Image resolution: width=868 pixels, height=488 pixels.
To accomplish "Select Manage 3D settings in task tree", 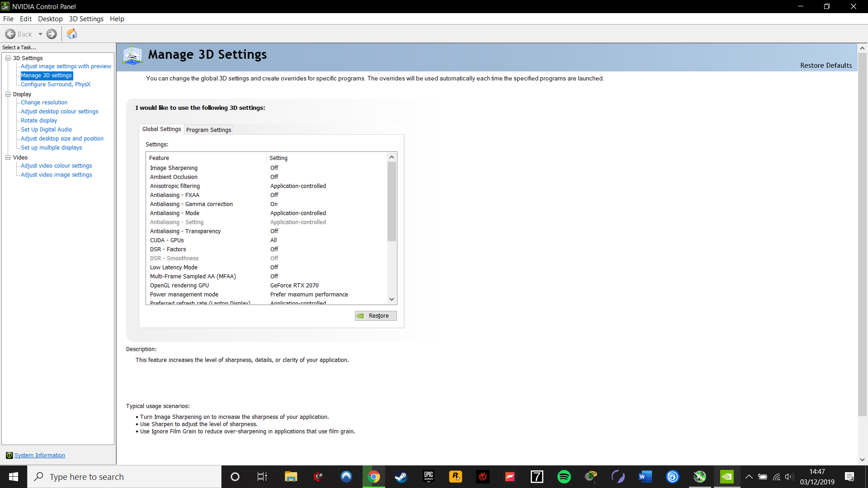I will (x=47, y=75).
